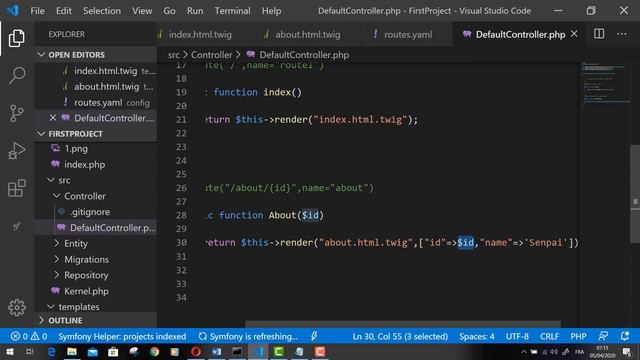Collapse the FIRSTPROJECT folder section

pos(96,134)
